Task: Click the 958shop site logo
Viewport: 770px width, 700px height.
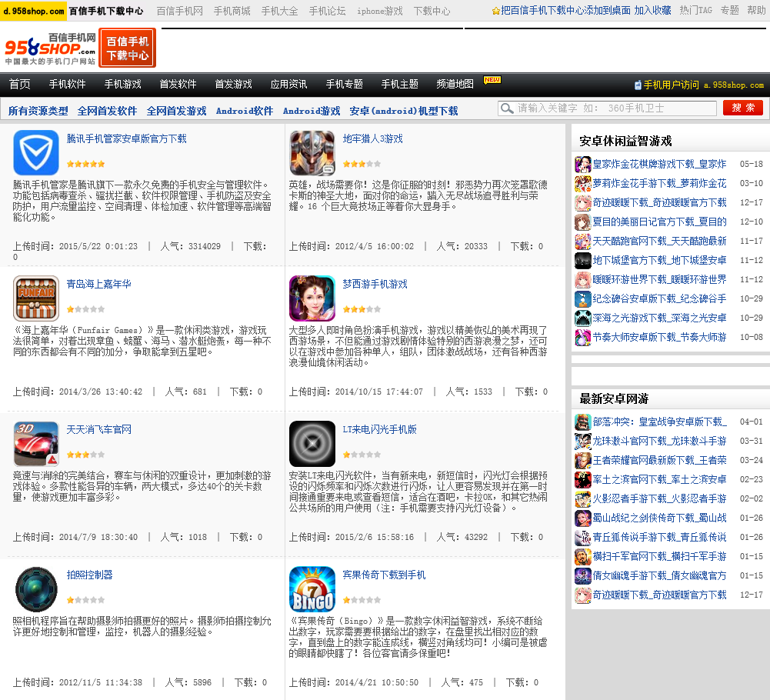Action: (50, 48)
